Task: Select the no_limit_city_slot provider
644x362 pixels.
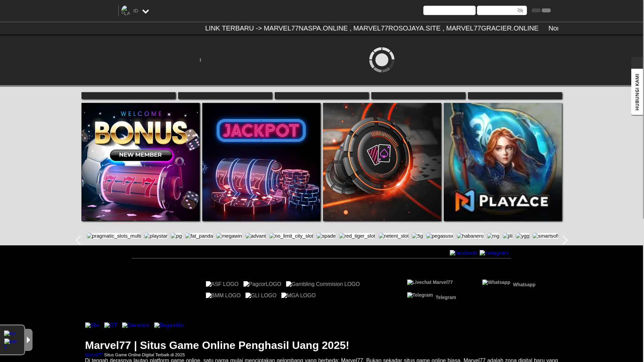Action: point(291,236)
